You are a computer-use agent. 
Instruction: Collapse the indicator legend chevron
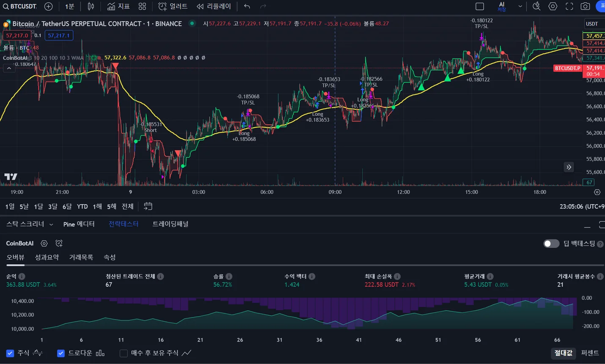(9, 68)
